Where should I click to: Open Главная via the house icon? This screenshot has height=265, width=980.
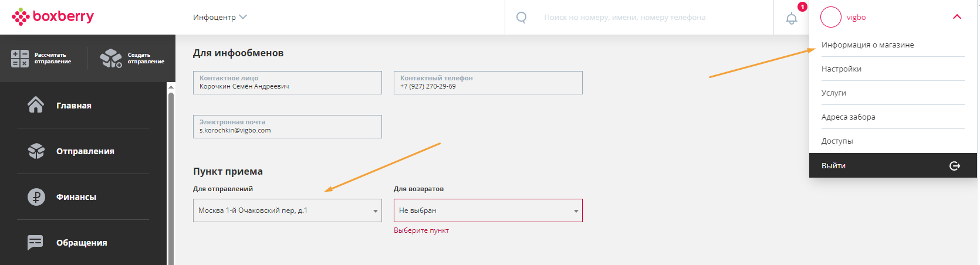36,105
